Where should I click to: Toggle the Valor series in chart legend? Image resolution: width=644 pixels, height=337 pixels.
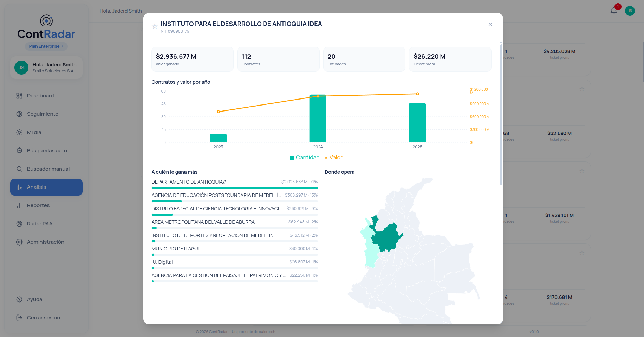click(333, 158)
